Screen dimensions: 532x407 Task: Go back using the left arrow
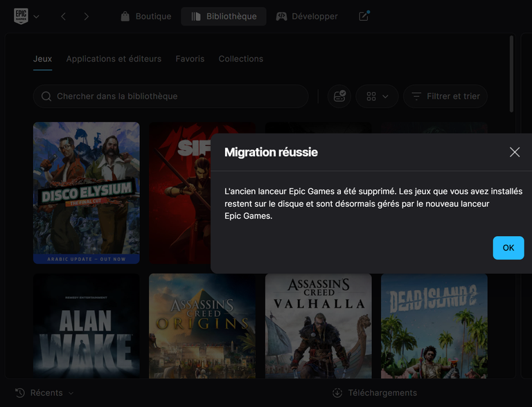[x=64, y=17]
